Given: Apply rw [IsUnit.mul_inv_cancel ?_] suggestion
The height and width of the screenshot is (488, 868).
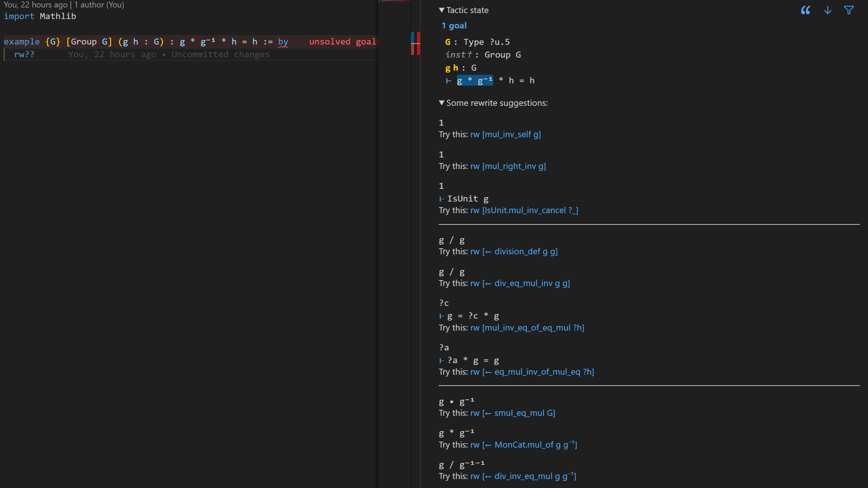Looking at the screenshot, I should click(x=524, y=210).
